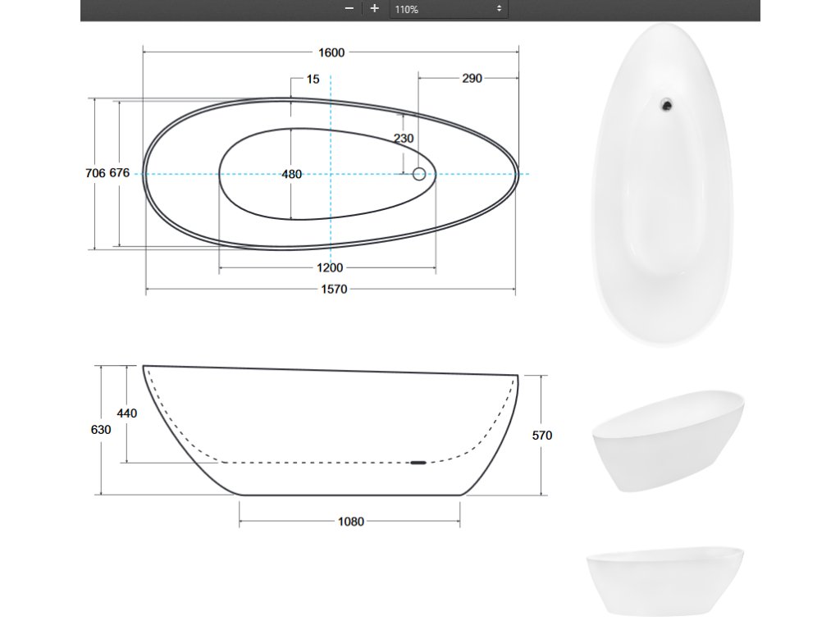Click the side-view bathtub photo
This screenshot has height=630, width=840.
tap(664, 582)
